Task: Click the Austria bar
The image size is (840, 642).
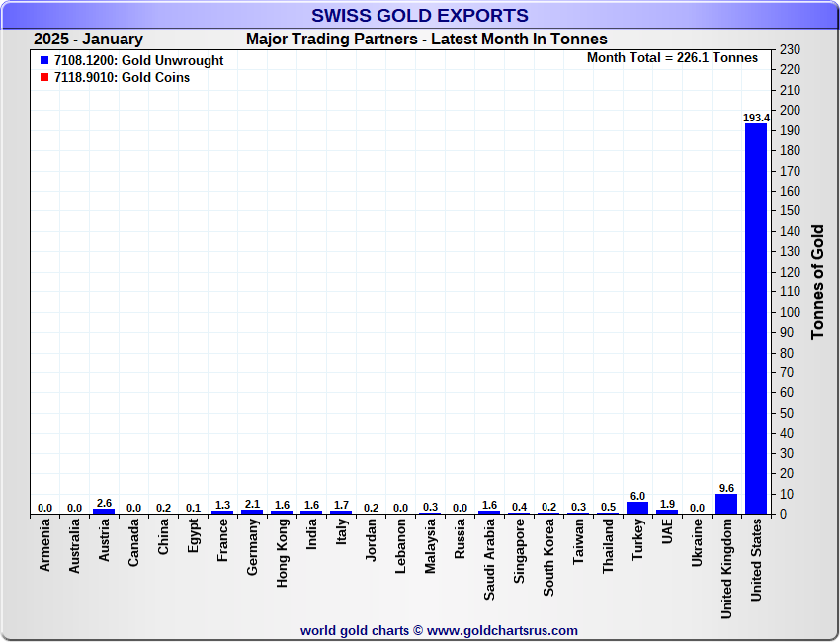Action: 104,511
